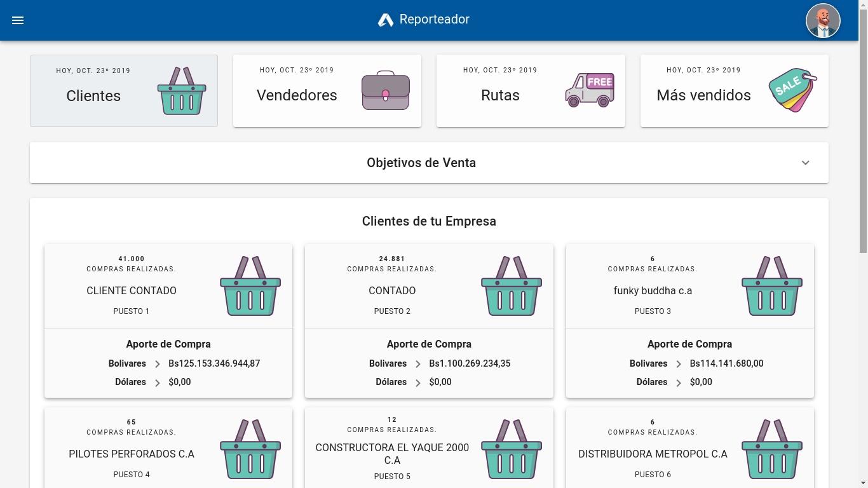Select the Clientes tab card
This screenshot has width=868, height=488.
(124, 91)
